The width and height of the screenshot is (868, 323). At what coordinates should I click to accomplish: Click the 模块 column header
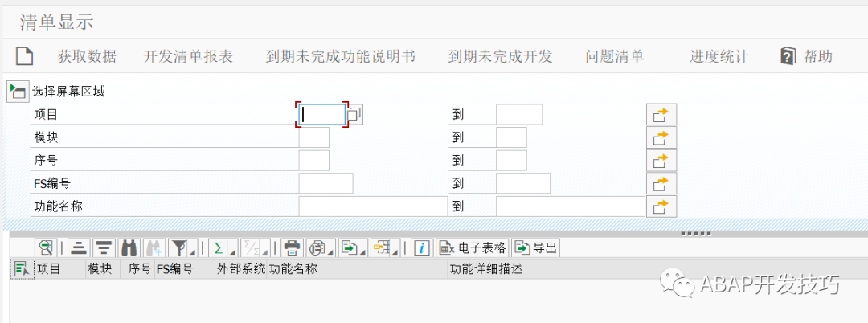(103, 269)
